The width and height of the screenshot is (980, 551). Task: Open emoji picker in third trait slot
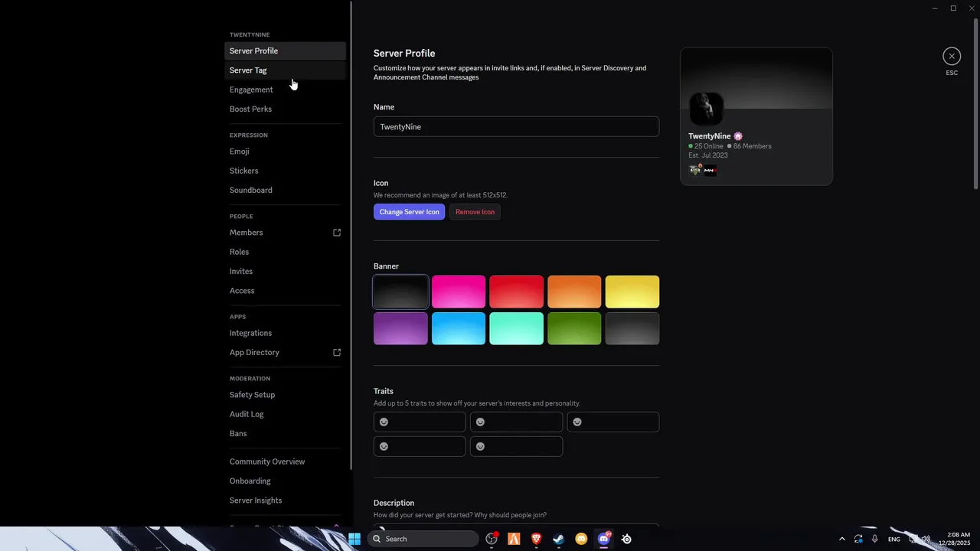577,422
